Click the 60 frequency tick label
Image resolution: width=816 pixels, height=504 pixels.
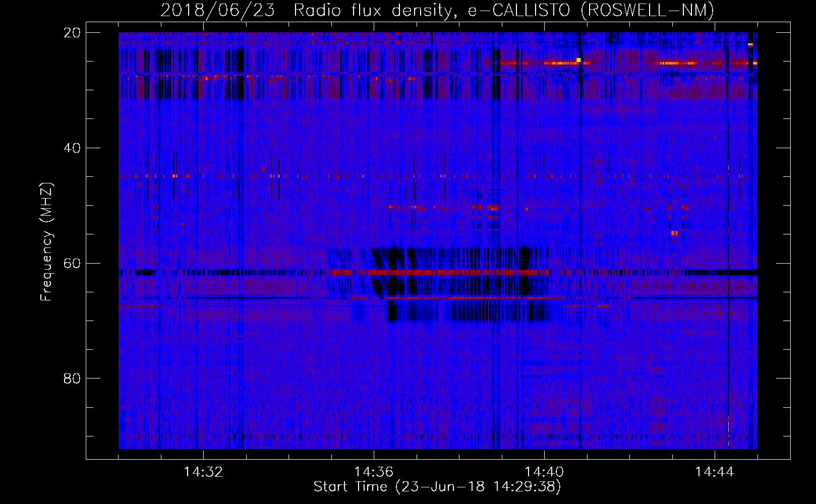72,263
